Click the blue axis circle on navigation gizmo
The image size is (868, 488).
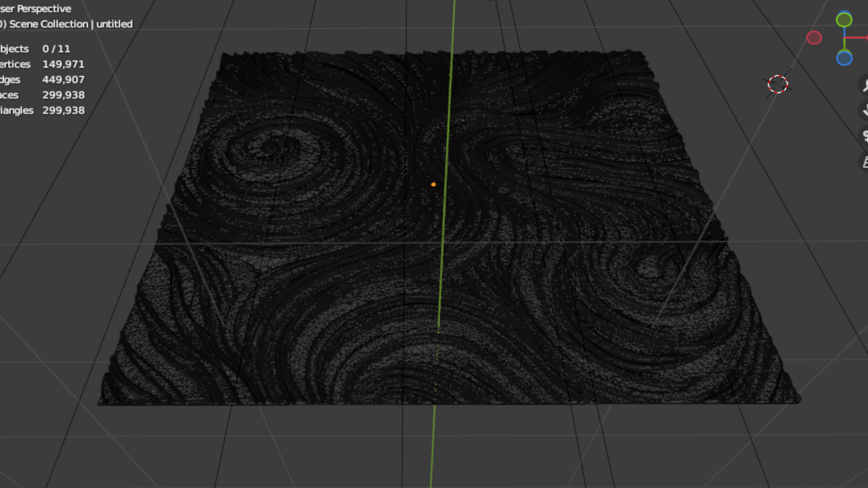coord(844,58)
